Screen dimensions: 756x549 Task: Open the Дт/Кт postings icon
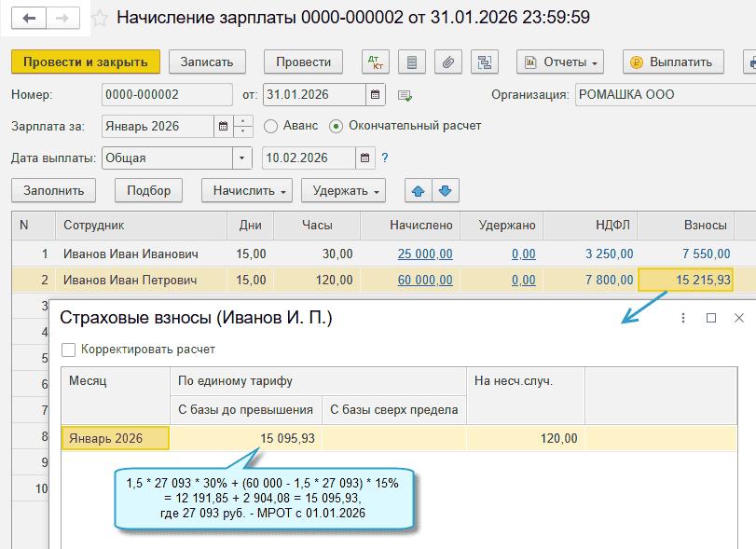click(376, 62)
